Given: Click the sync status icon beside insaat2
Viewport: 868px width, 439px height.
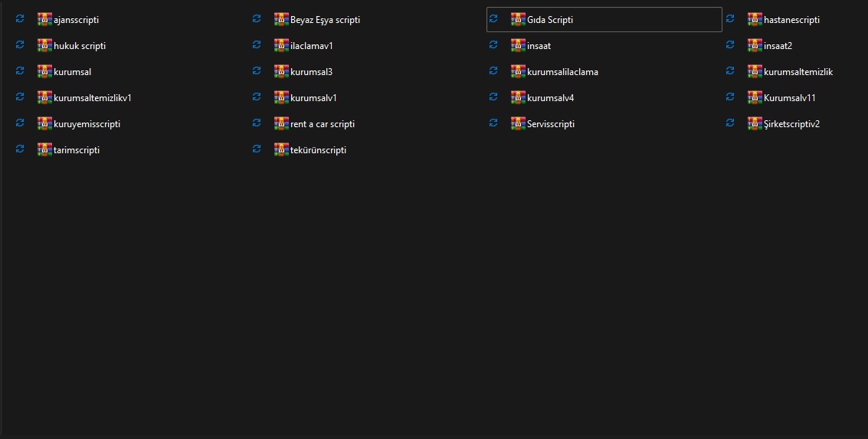Looking at the screenshot, I should click(x=730, y=45).
